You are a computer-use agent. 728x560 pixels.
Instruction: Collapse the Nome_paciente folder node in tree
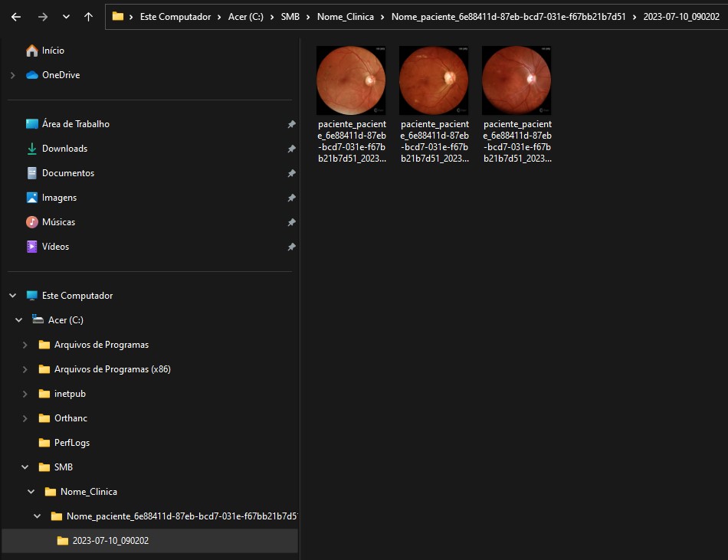37,516
